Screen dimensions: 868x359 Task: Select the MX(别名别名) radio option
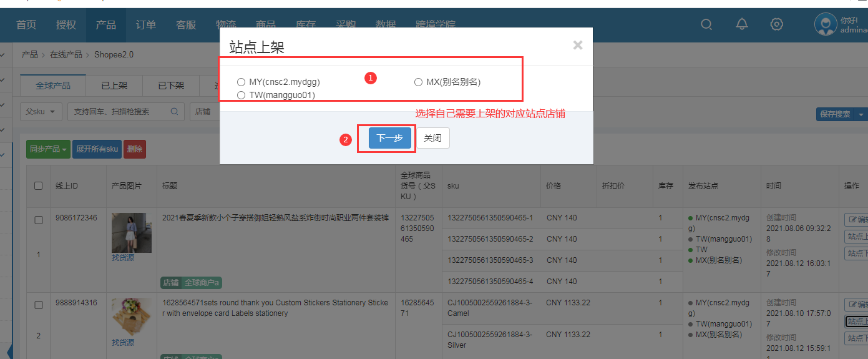click(418, 82)
